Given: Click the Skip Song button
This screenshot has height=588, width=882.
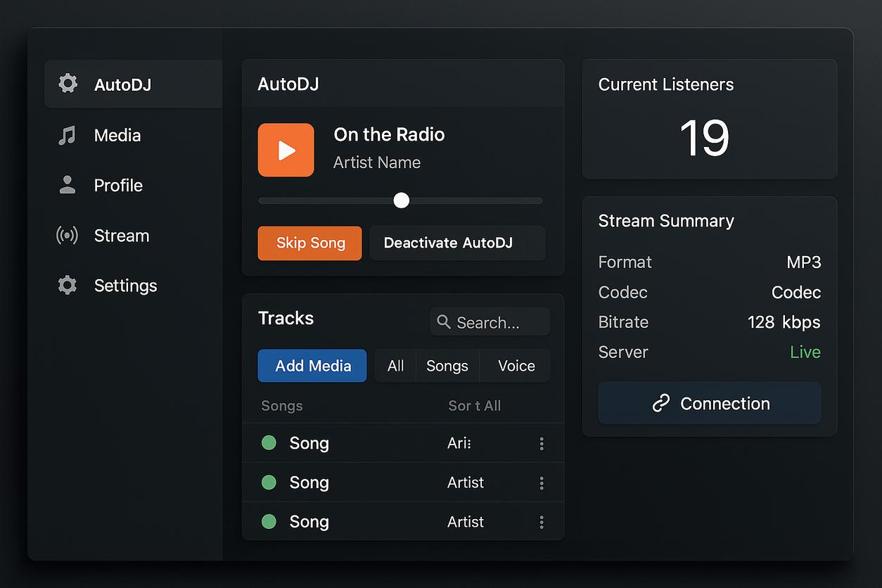Looking at the screenshot, I should 310,243.
